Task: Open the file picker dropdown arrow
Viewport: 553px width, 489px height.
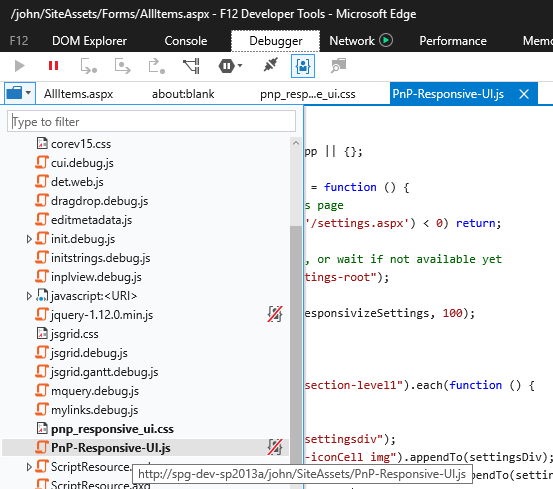Action: 29,93
